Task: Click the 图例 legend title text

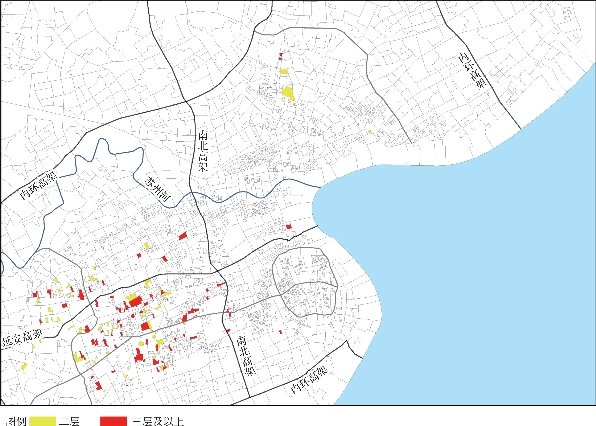Action: [x=17, y=421]
